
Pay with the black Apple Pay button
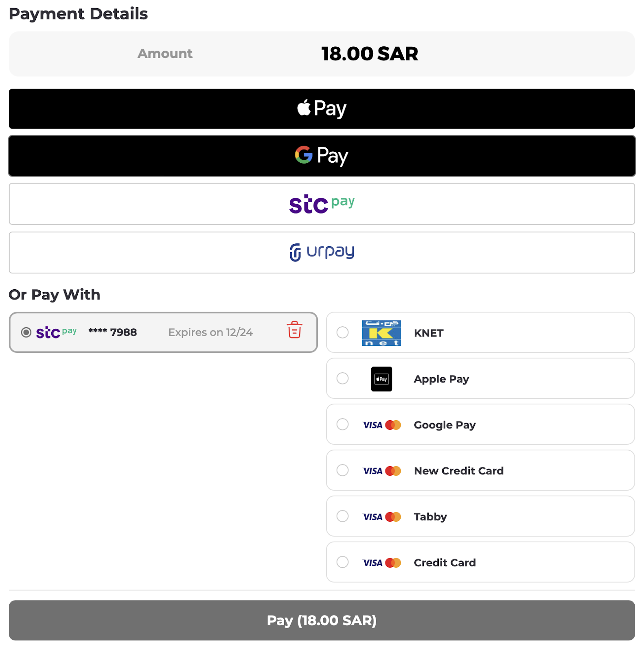(322, 109)
